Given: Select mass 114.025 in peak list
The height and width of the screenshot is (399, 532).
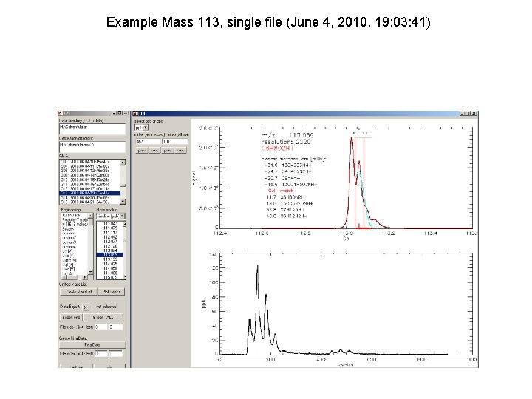Looking at the screenshot, I should coord(110,264).
